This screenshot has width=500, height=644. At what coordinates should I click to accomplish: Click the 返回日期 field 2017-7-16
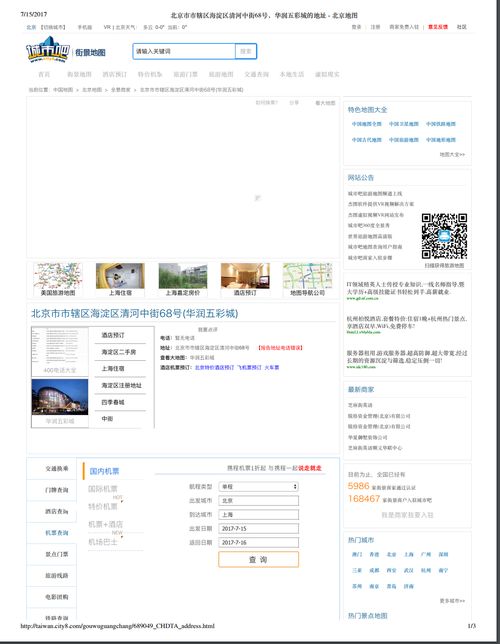[258, 543]
